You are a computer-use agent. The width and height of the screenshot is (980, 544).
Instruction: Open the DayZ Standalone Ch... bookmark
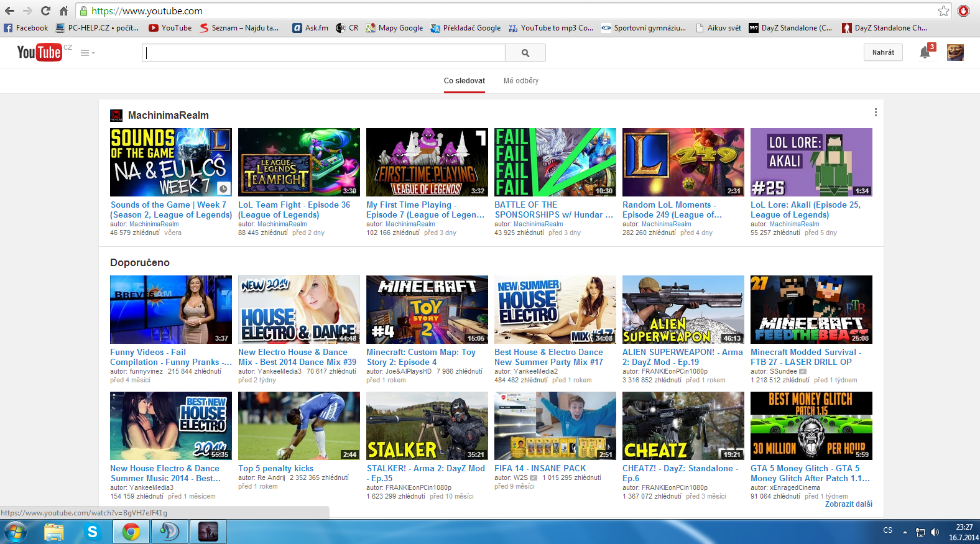[884, 28]
